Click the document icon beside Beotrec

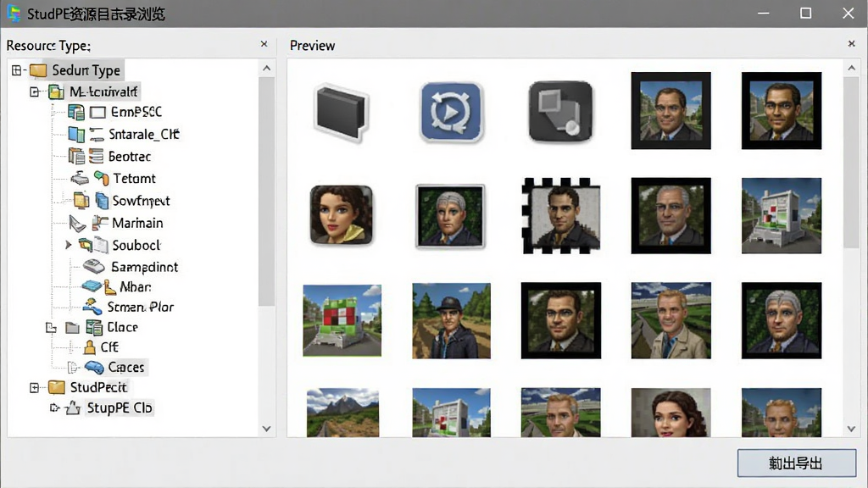(75, 157)
